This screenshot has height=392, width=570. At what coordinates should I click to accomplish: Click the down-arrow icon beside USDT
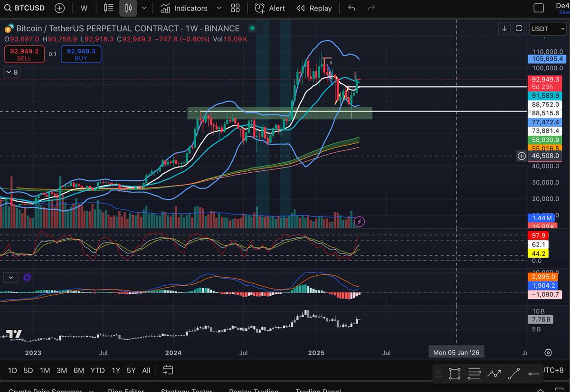[x=504, y=28]
